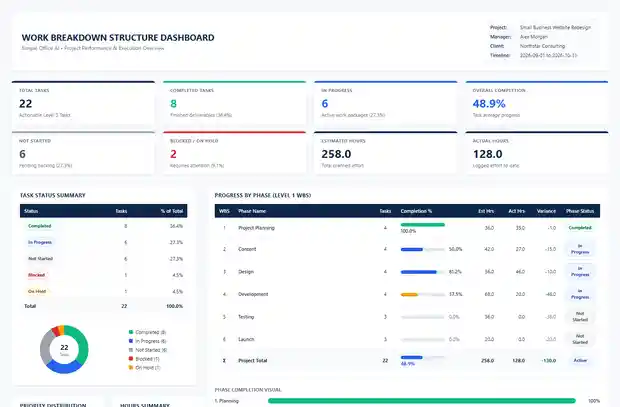Select the Project Planning phase row name
Image resolution: width=620 pixels, height=407 pixels.
point(256,228)
